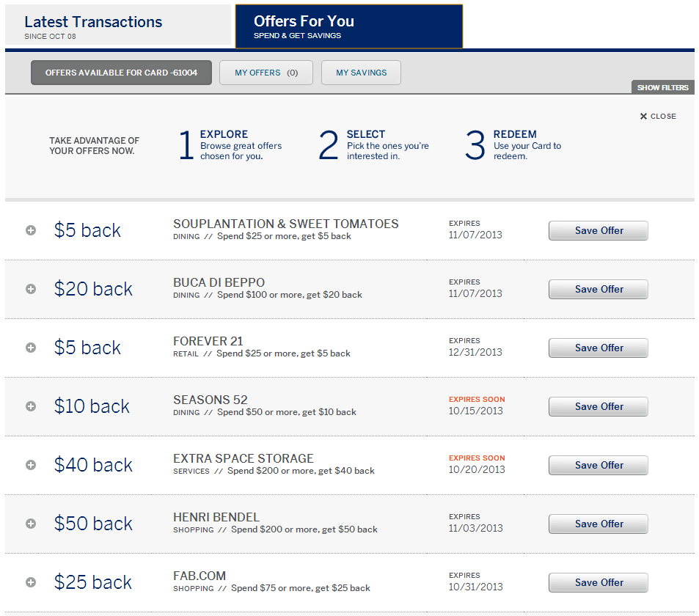699x616 pixels.
Task: Expand the Extra Space Storage offer row
Action: click(31, 465)
